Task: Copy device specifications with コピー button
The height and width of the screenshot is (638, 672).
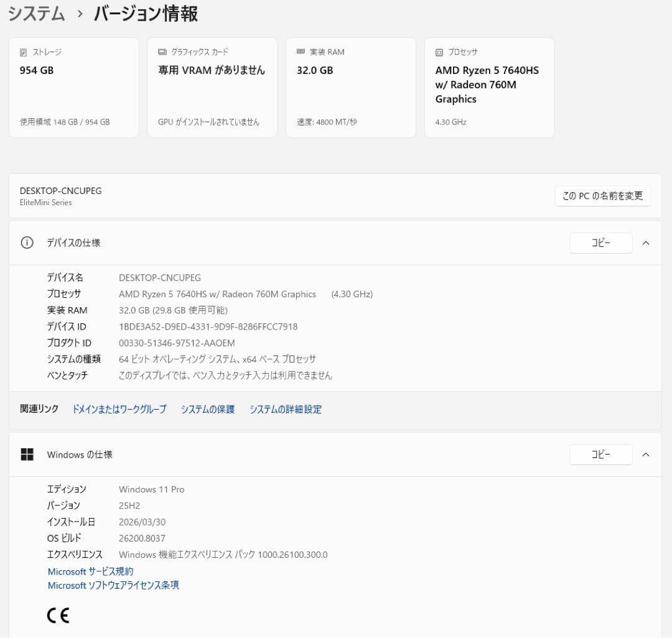Action: [601, 243]
